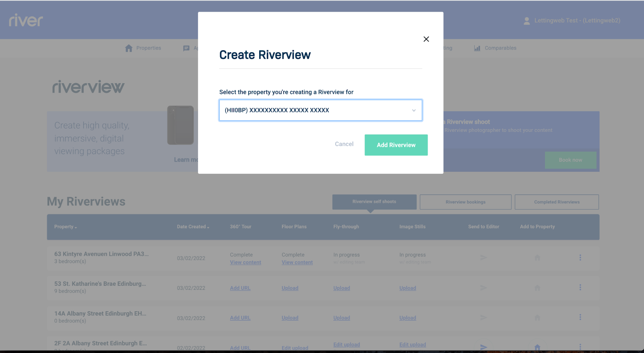Sort the table by Date Created
The height and width of the screenshot is (353, 644).
[193, 227]
